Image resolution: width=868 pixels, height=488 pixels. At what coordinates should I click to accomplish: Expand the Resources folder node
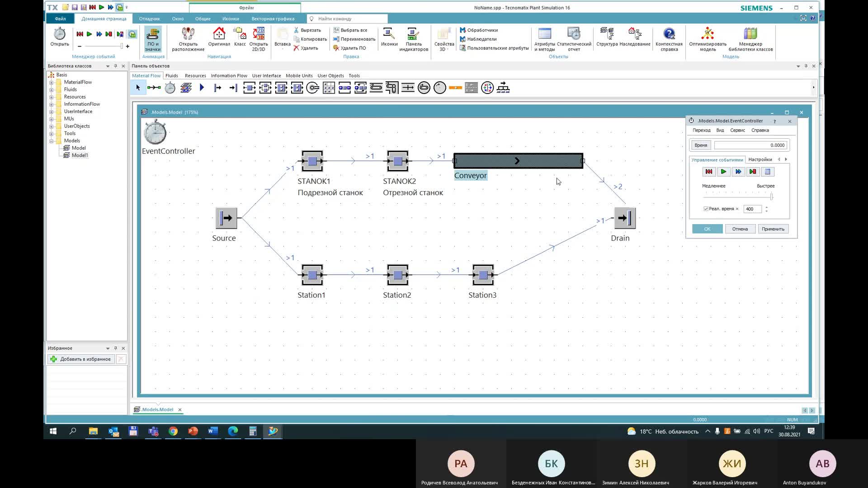click(x=52, y=97)
